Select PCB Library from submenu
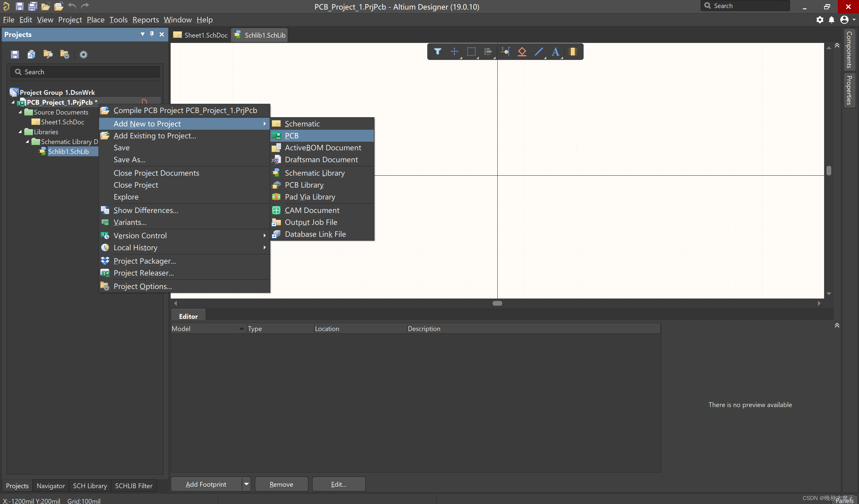This screenshot has width=859, height=504. click(x=304, y=185)
